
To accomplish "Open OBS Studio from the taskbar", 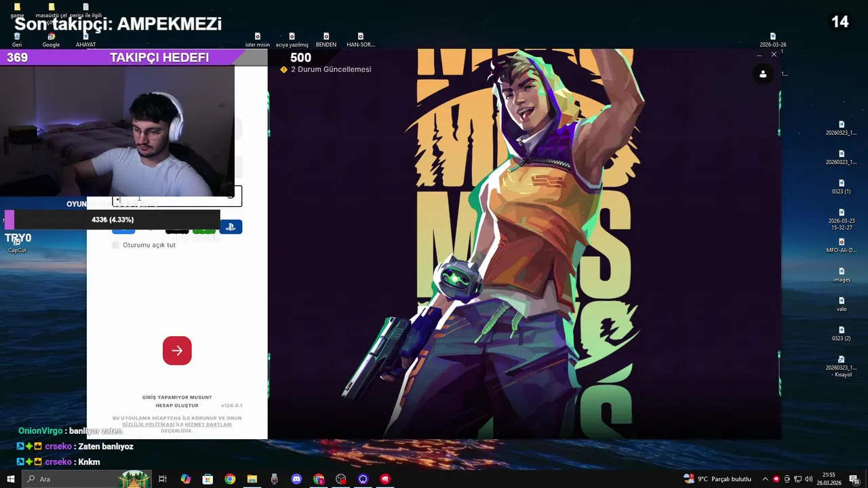I will pyautogui.click(x=340, y=479).
